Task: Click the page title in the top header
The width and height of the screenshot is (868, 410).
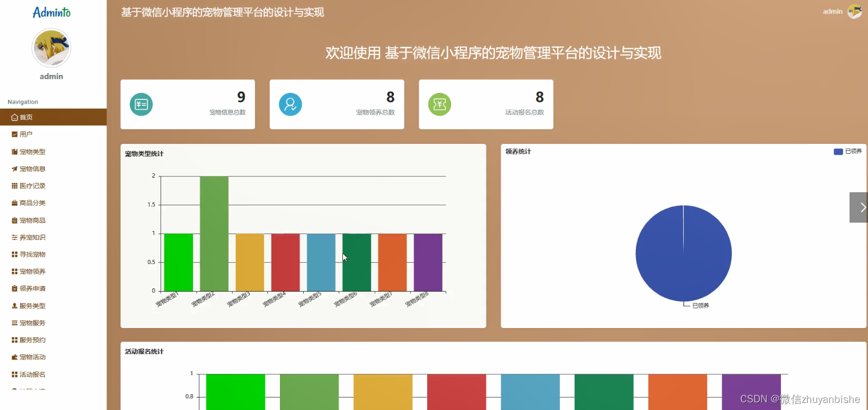Action: click(222, 12)
